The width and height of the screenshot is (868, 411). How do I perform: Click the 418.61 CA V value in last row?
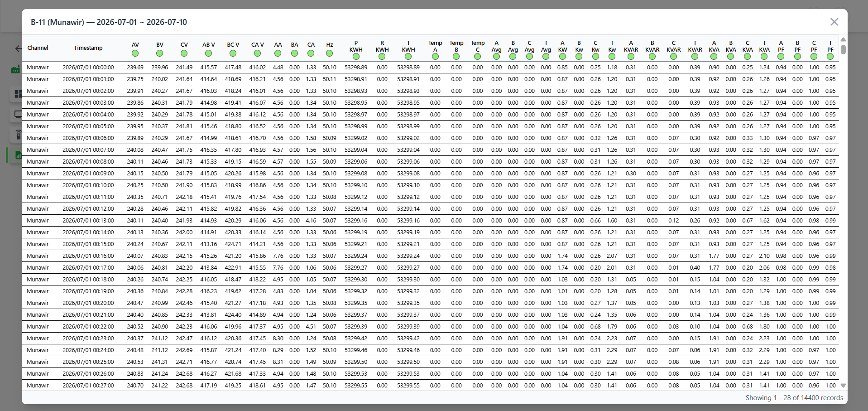(257, 386)
